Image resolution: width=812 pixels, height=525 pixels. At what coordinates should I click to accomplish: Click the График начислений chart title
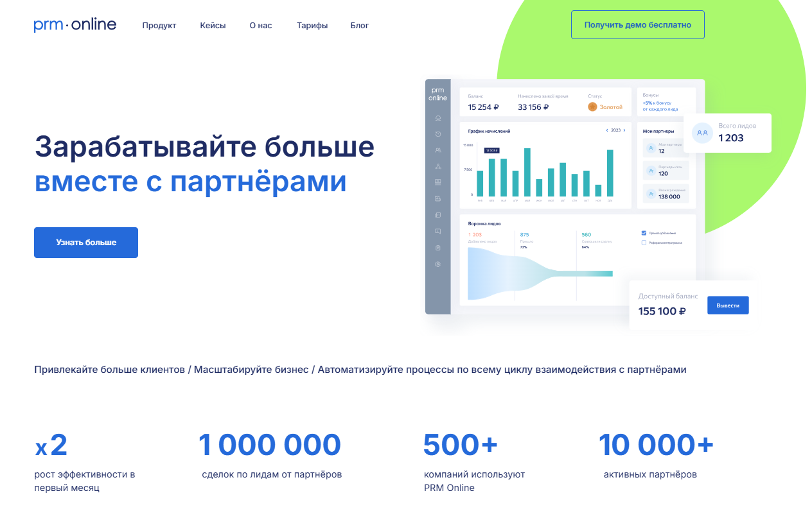point(490,131)
